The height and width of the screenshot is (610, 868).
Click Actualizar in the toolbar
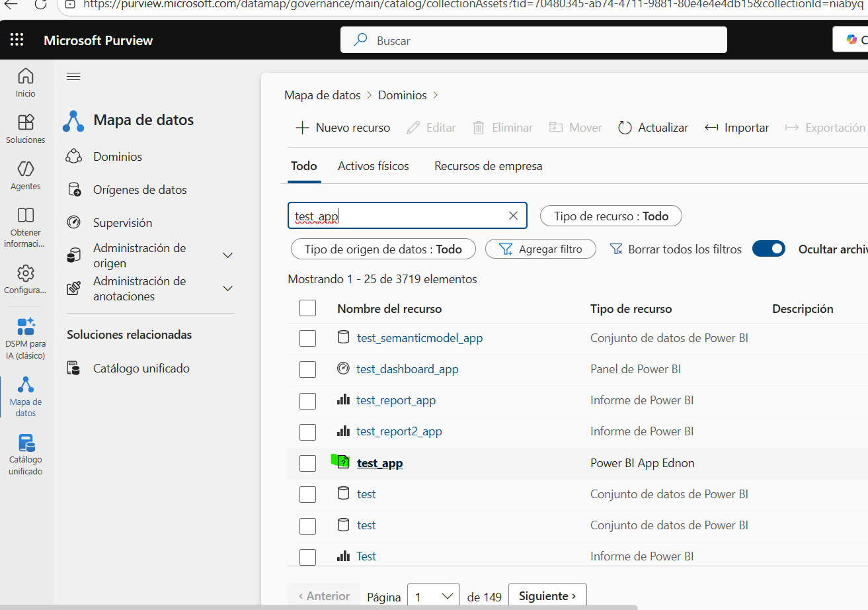tap(653, 128)
